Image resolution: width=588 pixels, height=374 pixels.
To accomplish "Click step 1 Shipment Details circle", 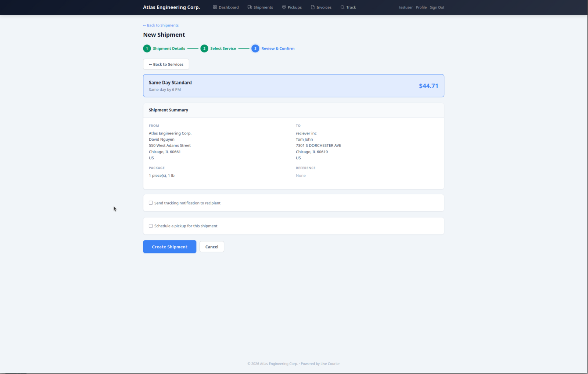I will tap(147, 48).
